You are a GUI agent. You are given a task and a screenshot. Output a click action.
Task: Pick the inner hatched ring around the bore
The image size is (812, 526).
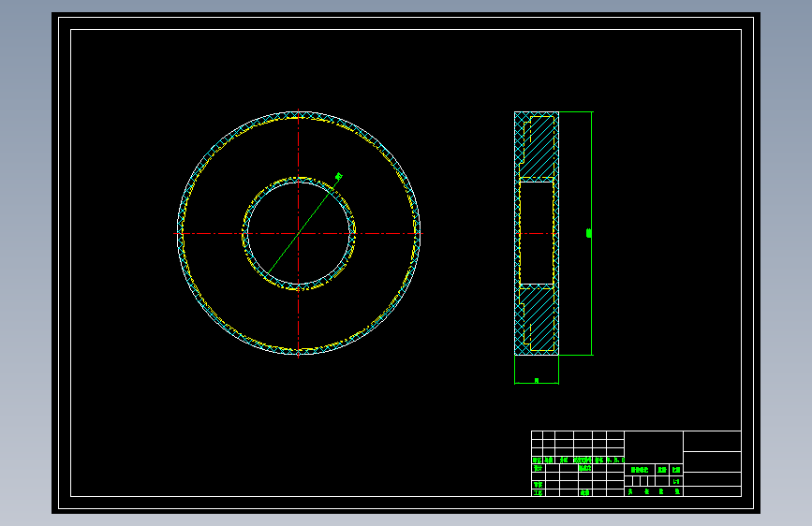(x=245, y=233)
